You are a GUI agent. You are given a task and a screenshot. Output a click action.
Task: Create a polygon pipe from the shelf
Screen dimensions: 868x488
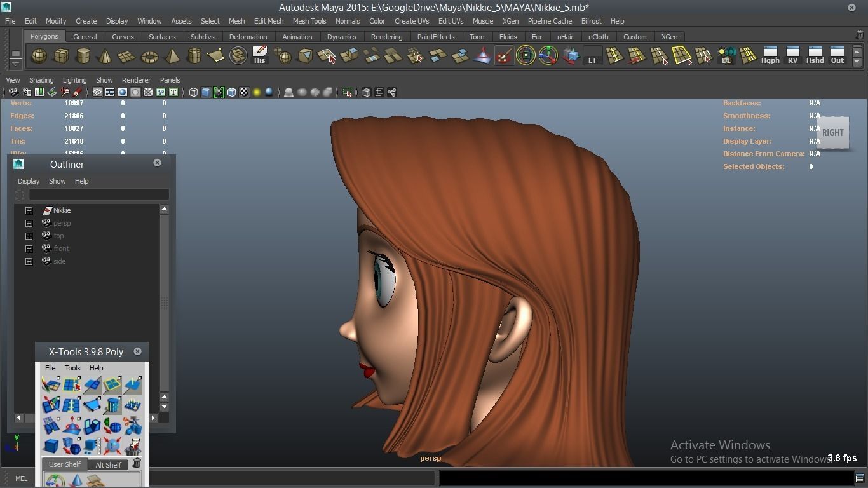pos(194,57)
